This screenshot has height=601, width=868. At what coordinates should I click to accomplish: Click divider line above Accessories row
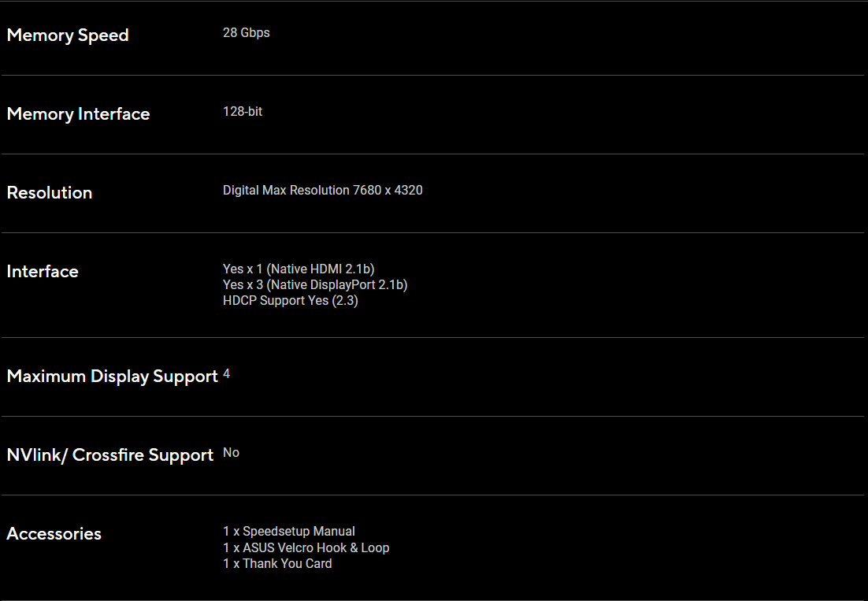coord(433,495)
